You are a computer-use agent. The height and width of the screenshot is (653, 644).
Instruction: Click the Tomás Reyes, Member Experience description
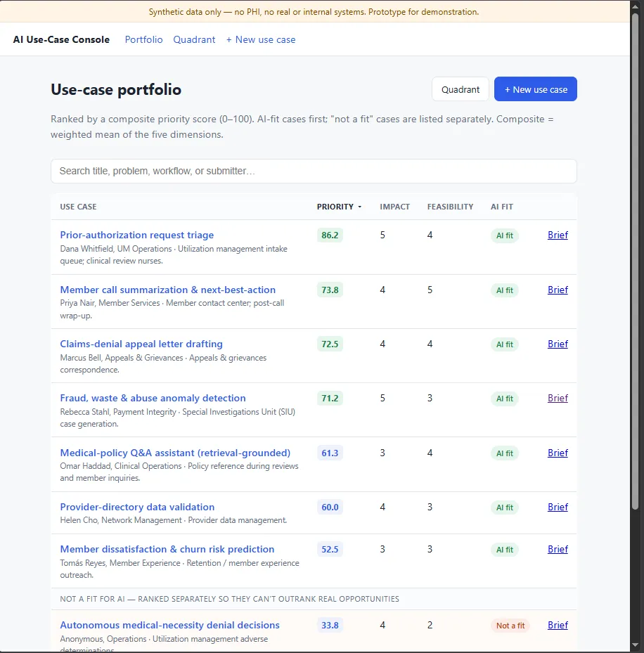click(179, 569)
